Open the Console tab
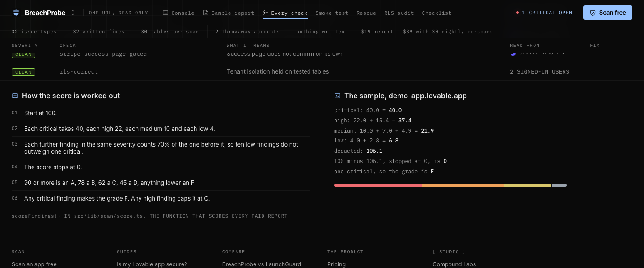Viewport: 644px width, 268px height. pos(178,13)
